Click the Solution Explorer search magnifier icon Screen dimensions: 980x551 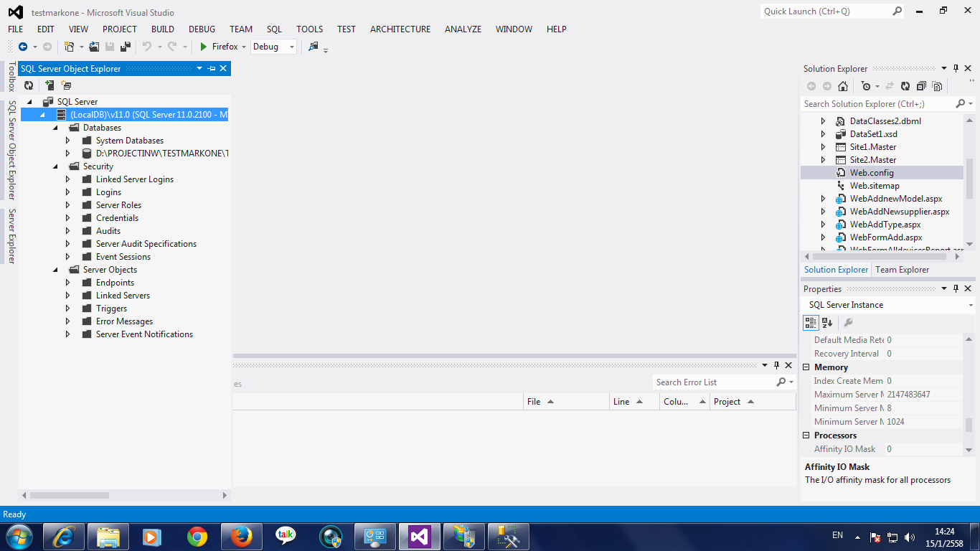click(961, 104)
